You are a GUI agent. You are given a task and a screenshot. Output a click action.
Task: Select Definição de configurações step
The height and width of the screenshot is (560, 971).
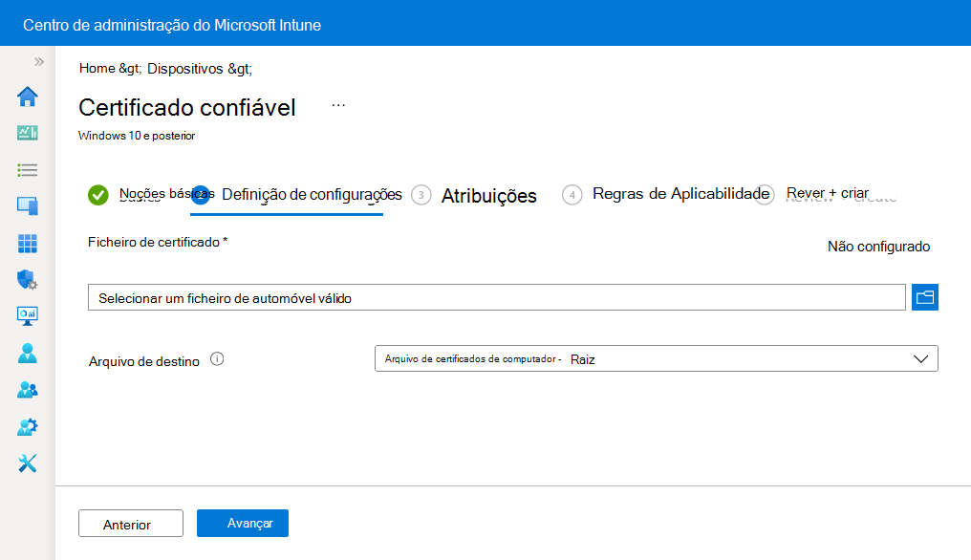297,195
